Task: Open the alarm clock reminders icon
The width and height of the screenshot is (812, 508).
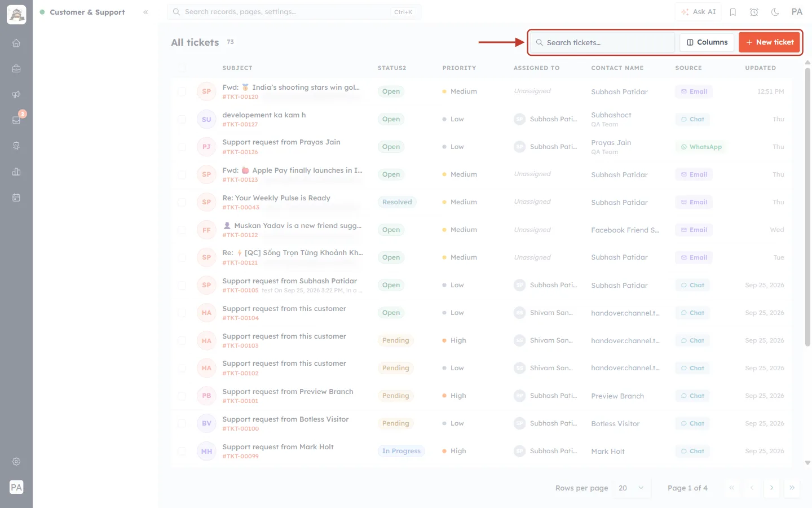Action: pyautogui.click(x=754, y=12)
